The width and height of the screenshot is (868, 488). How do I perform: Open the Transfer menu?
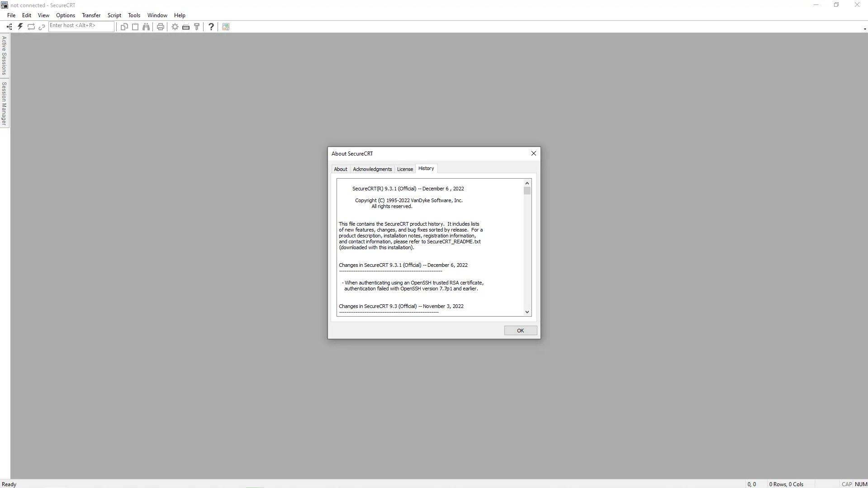[91, 15]
